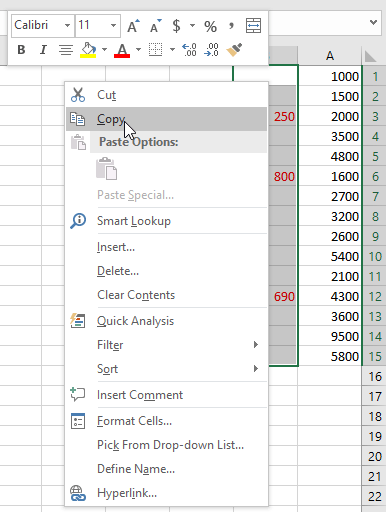This screenshot has width=386, height=512.
Task: Increase decimal places
Action: coord(189,50)
